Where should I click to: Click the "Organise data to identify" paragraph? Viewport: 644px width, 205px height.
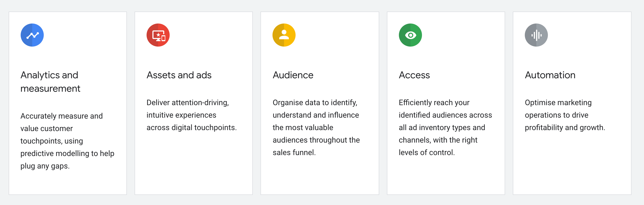click(x=316, y=128)
